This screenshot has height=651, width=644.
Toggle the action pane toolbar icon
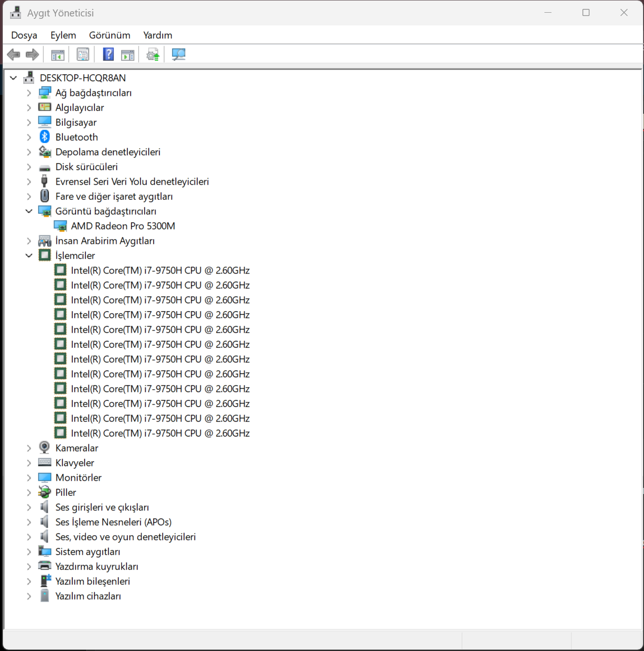coord(128,55)
